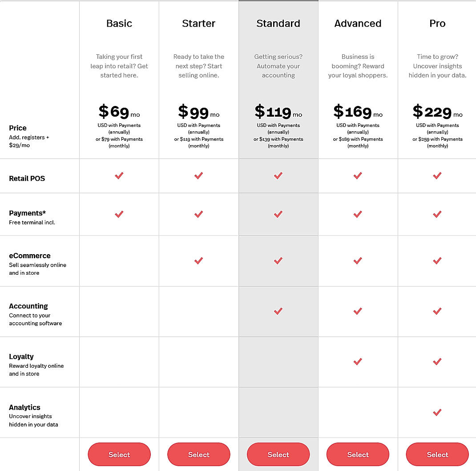The image size is (476, 471).
Task: Click the Standard column header
Action: tap(278, 24)
